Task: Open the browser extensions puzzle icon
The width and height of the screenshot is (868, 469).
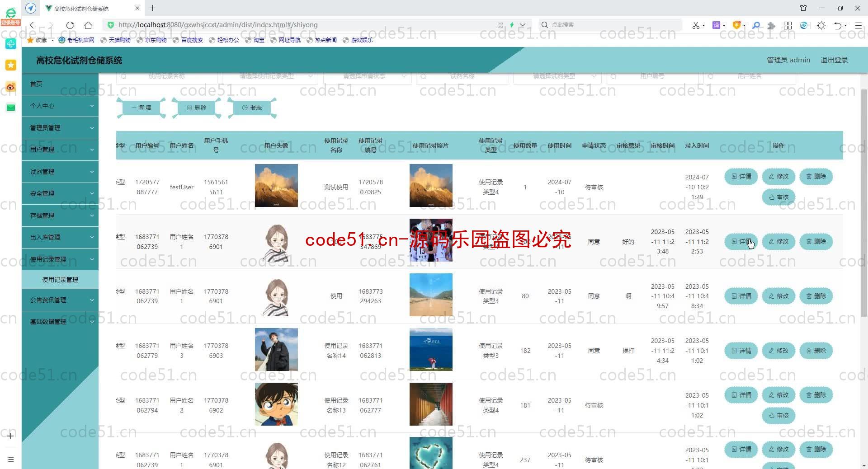Action: pos(771,25)
